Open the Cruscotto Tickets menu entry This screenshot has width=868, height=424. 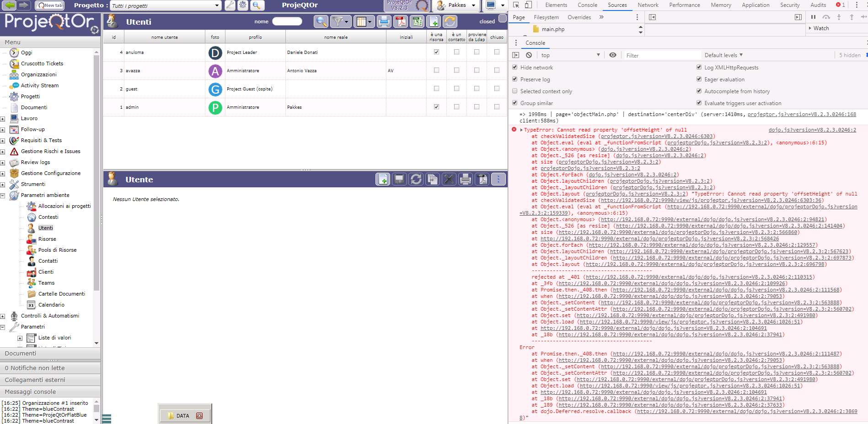coord(42,64)
